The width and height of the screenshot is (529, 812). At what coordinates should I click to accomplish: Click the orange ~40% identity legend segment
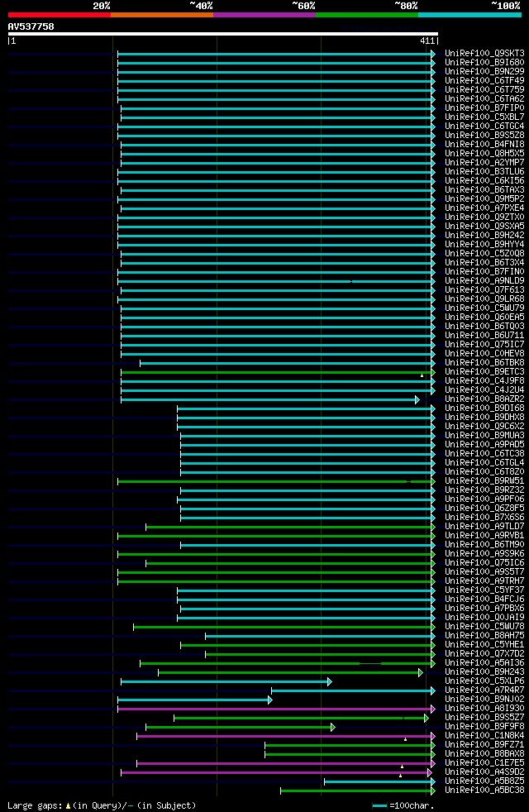click(x=162, y=15)
